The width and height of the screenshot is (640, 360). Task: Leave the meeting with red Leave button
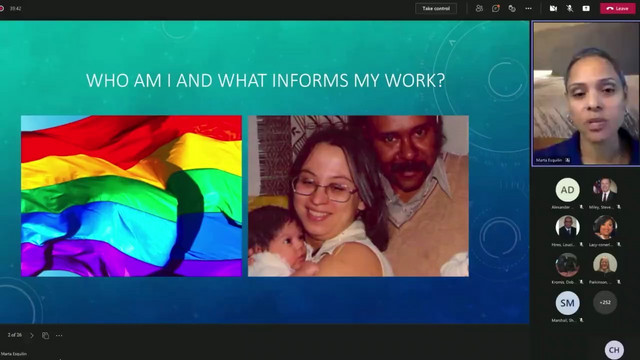pos(618,8)
